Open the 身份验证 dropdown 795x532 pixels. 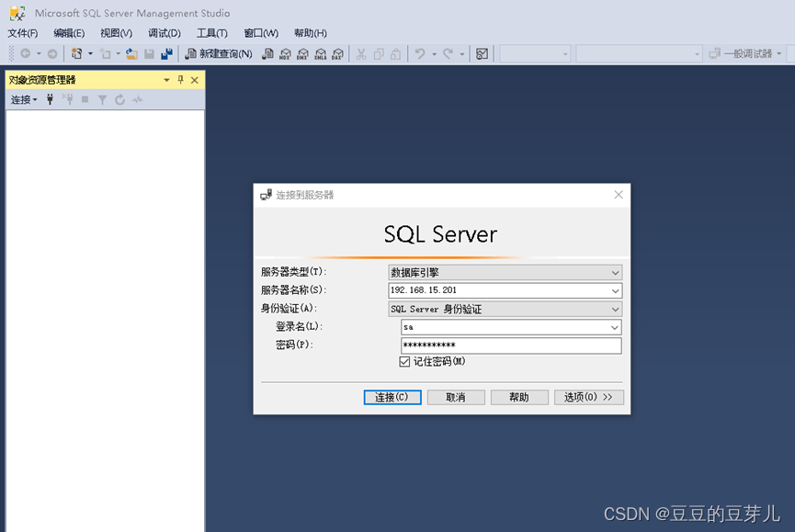click(x=505, y=309)
